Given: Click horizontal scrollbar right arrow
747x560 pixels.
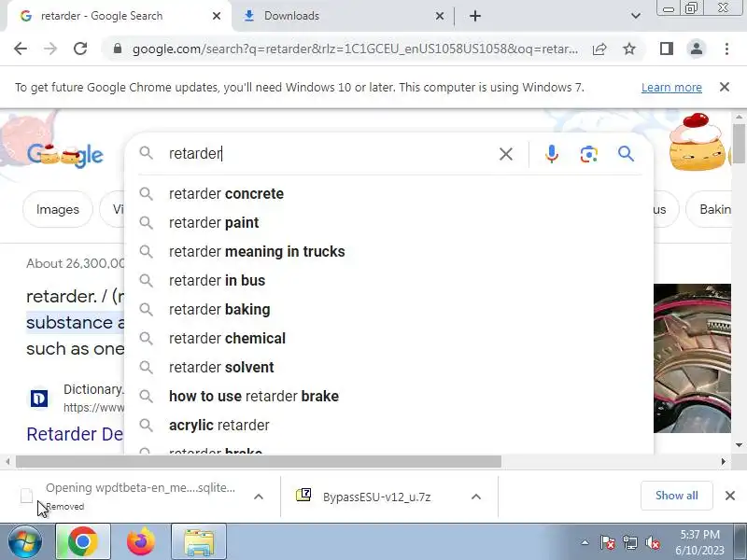Looking at the screenshot, I should pos(723,461).
